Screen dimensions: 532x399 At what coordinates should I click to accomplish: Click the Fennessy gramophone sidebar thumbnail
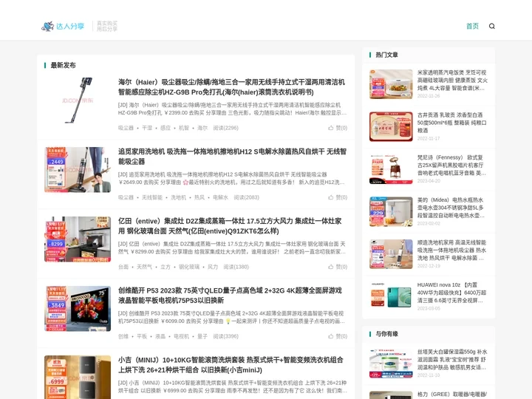pyautogui.click(x=391, y=169)
